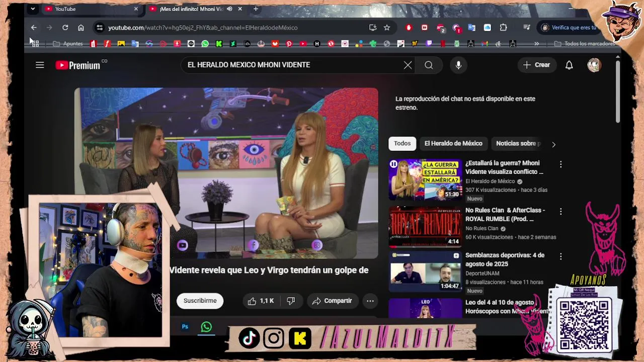644x362 pixels.
Task: Open options for ¿Estallará la guerra? video
Action: 560,164
